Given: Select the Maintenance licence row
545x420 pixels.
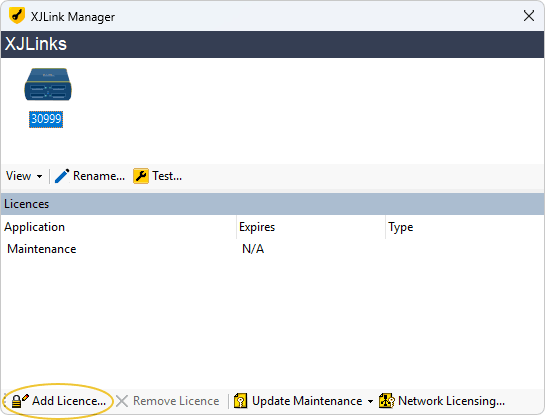Looking at the screenshot, I should pyautogui.click(x=272, y=249).
